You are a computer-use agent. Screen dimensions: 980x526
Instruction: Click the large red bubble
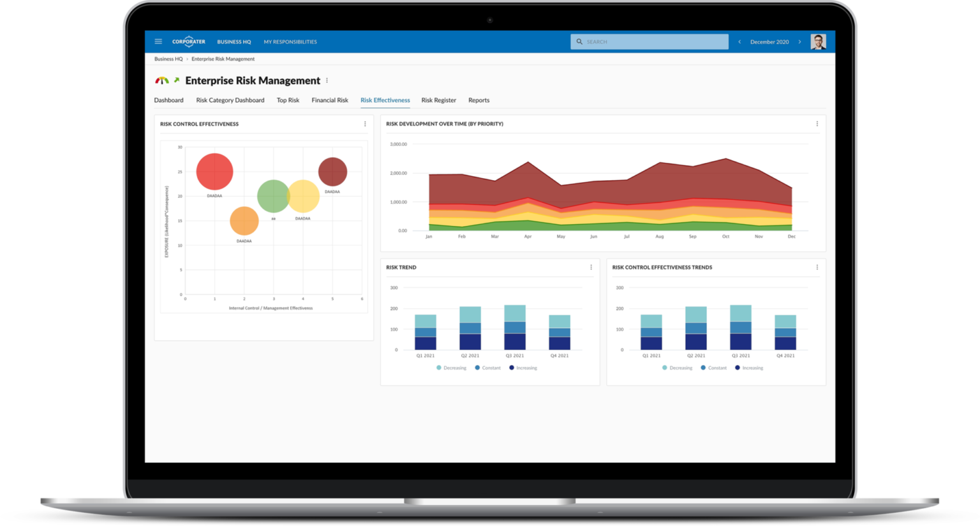(214, 172)
